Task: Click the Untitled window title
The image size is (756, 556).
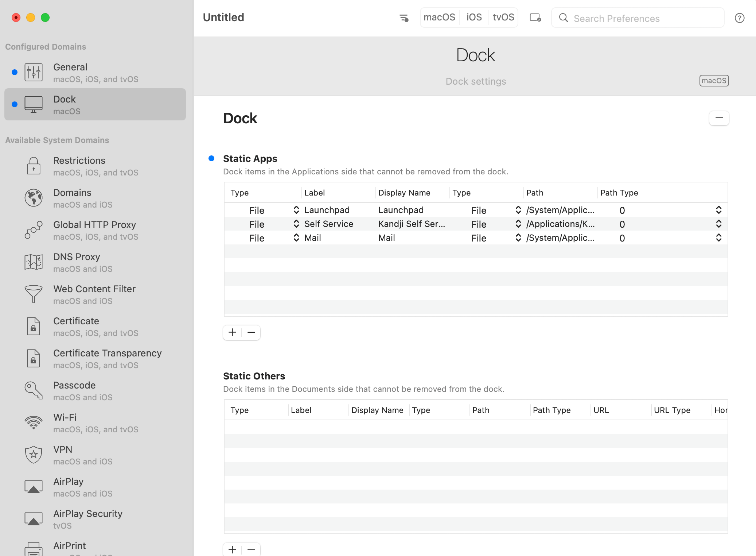Action: (223, 17)
